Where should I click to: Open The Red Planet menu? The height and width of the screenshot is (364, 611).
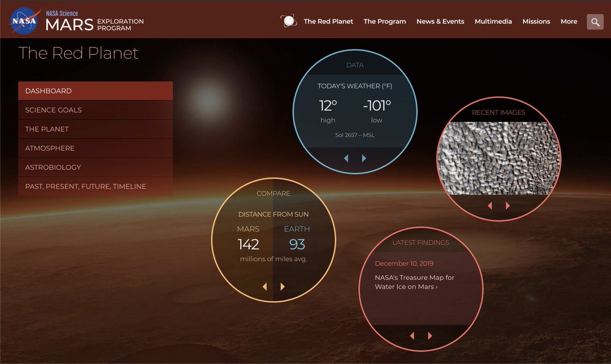(x=328, y=21)
